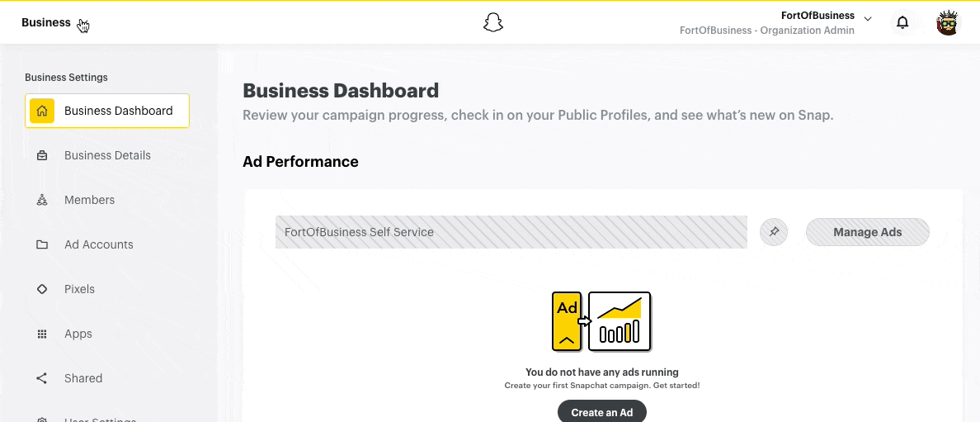Click the Members people icon

point(42,200)
